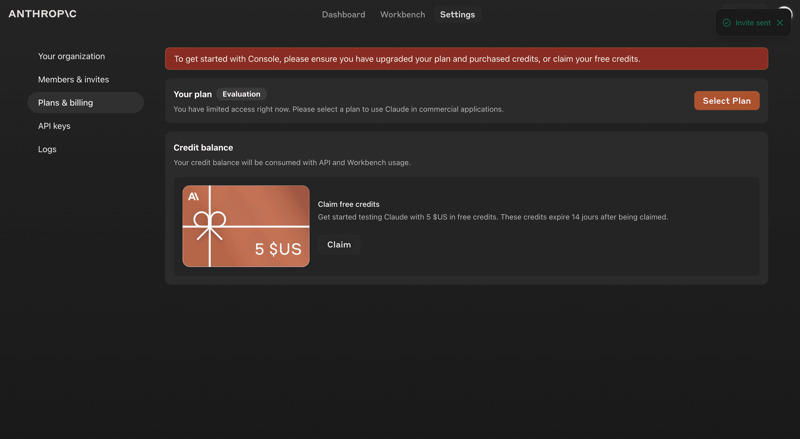800x439 pixels.
Task: Open the user avatar at top right
Action: pyautogui.click(x=785, y=12)
